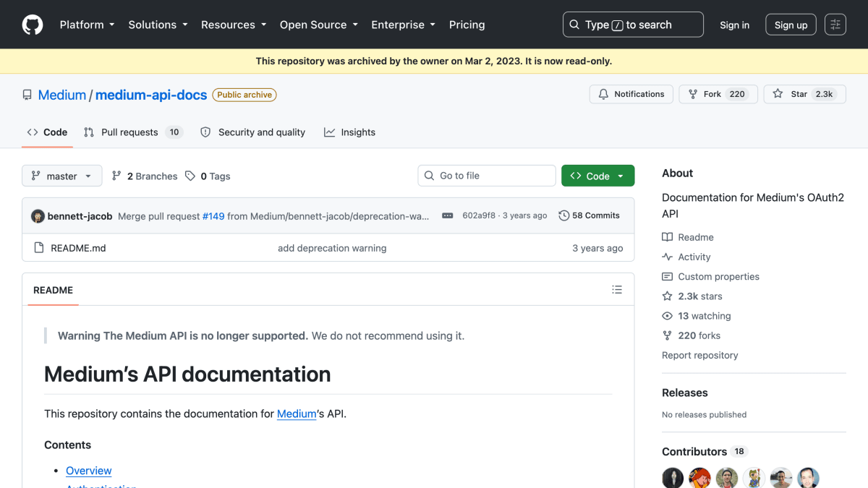Open the Pricing page
The image size is (868, 488).
[x=467, y=25]
